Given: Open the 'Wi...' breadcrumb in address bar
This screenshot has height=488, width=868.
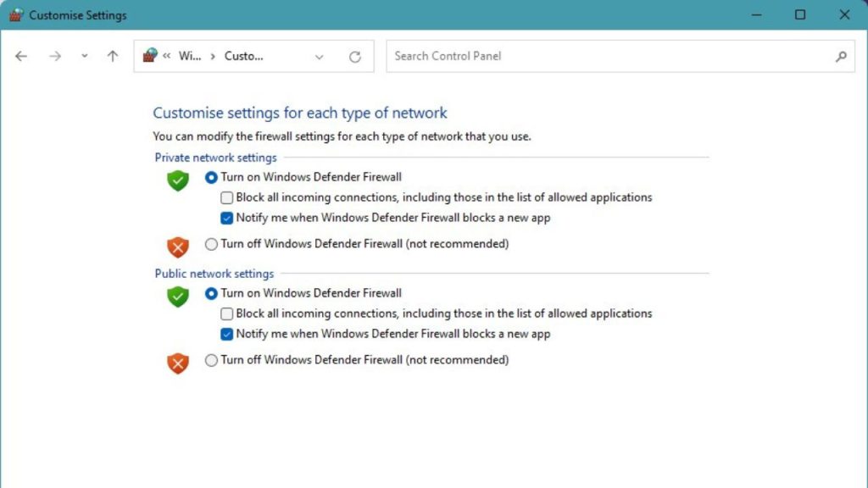Looking at the screenshot, I should coord(190,56).
